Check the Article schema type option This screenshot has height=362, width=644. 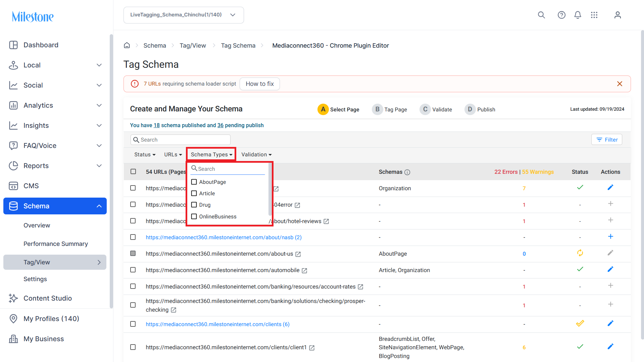point(194,193)
